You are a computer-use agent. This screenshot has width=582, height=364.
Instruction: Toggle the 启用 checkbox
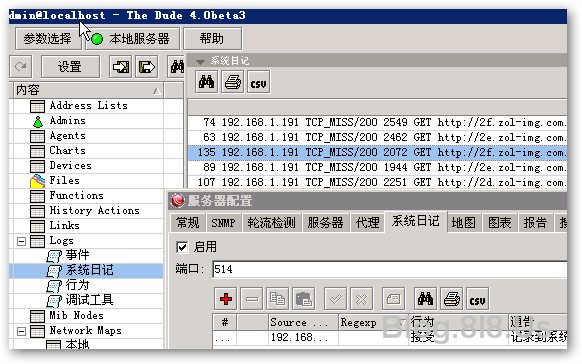coord(182,247)
